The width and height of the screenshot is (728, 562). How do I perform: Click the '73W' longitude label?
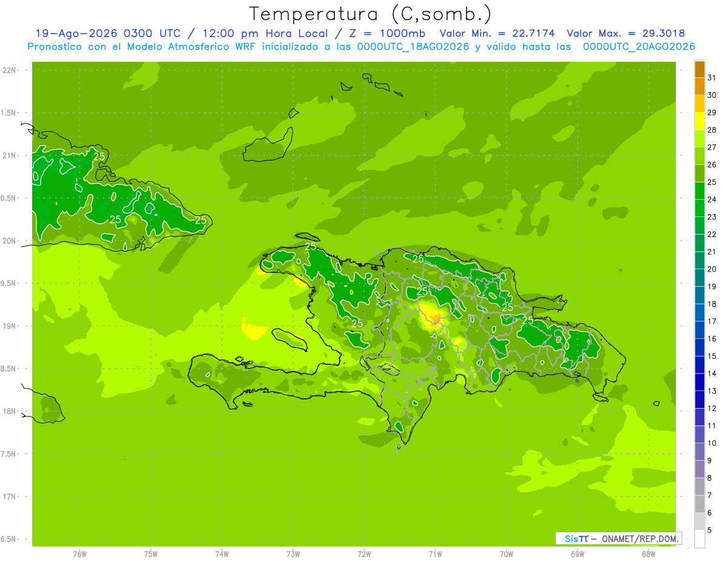point(293,554)
